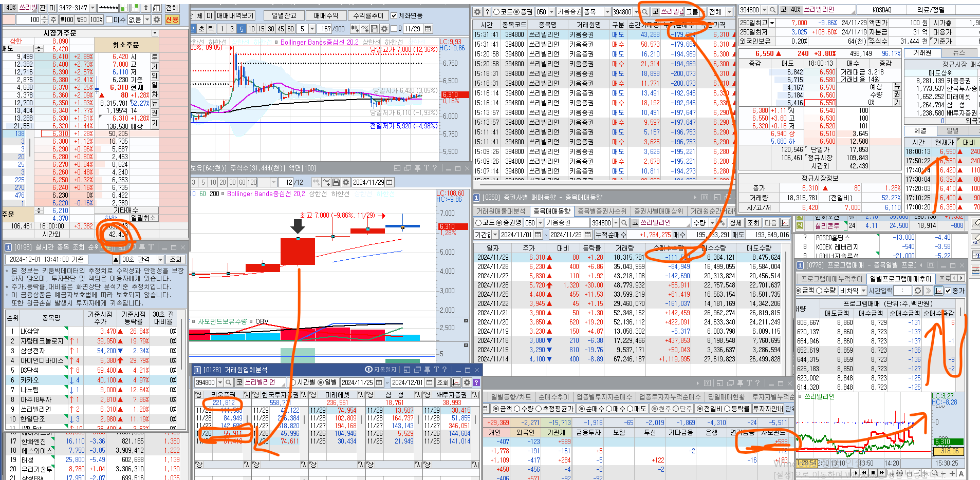Click 수익률추이 button
The image size is (980, 480).
[368, 15]
